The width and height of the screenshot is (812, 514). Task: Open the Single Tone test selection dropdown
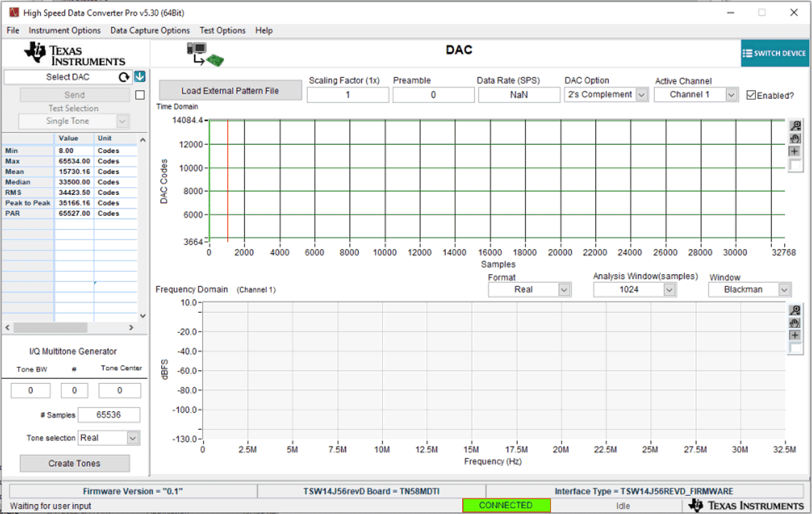[x=122, y=121]
